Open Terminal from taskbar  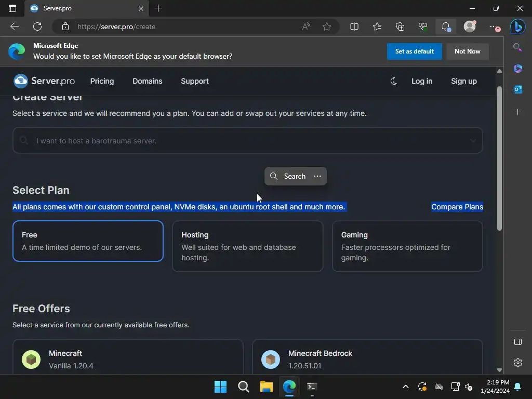312,387
